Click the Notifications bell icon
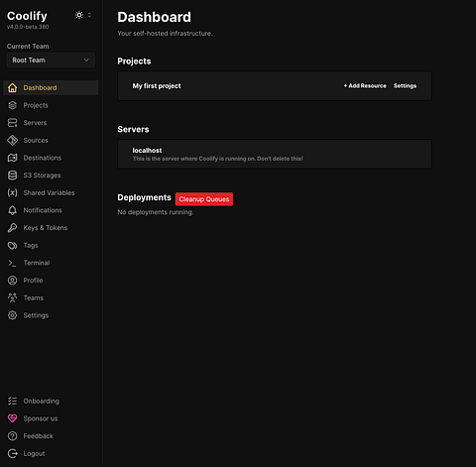This screenshot has width=476, height=467. pyautogui.click(x=12, y=210)
